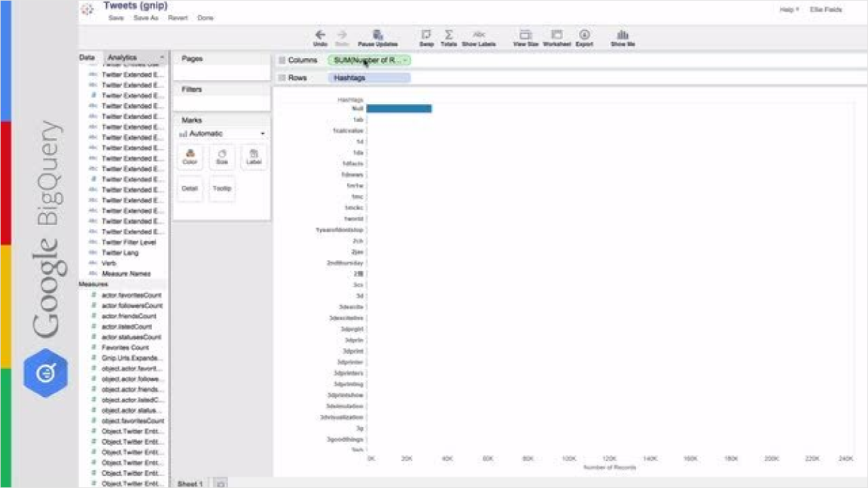Image resolution: width=868 pixels, height=488 pixels.
Task: Click the Undo arrow icon
Action: (x=320, y=35)
